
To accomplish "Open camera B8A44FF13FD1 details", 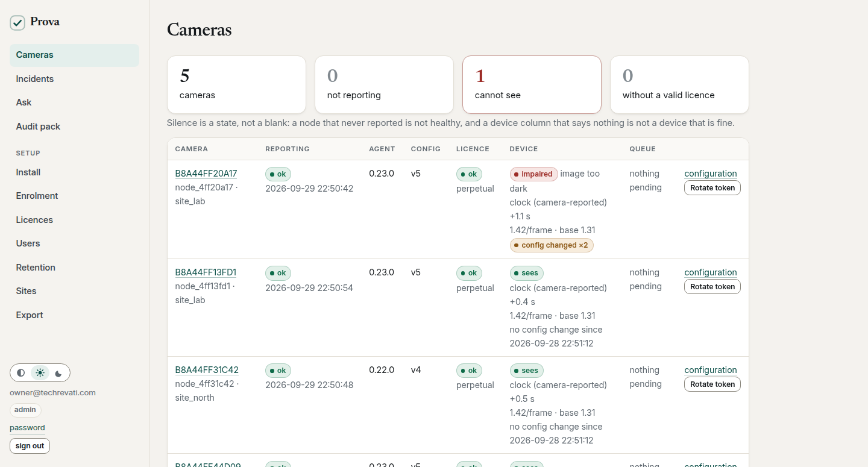I will (x=206, y=272).
